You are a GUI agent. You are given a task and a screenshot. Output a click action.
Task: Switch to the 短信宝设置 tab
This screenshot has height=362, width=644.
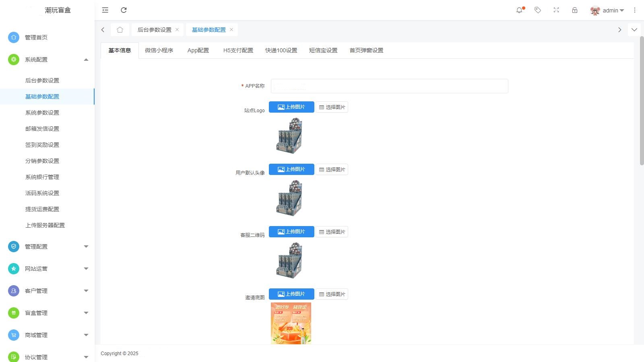(323, 50)
